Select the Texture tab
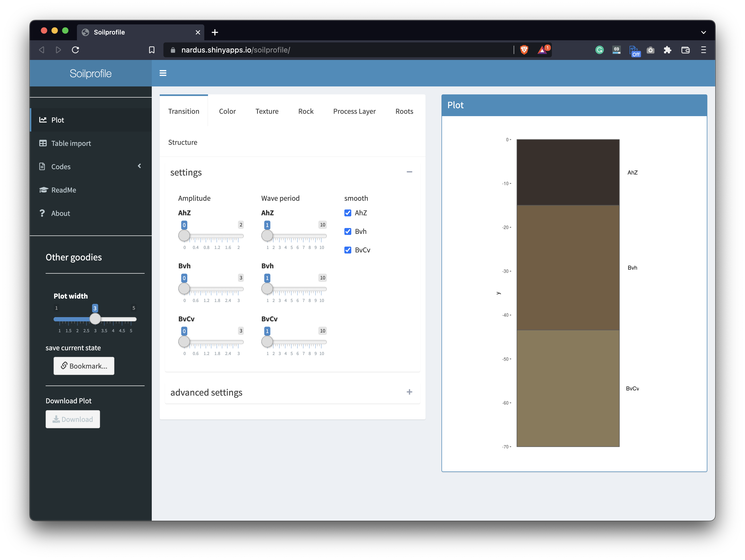This screenshot has height=560, width=745. (x=266, y=111)
